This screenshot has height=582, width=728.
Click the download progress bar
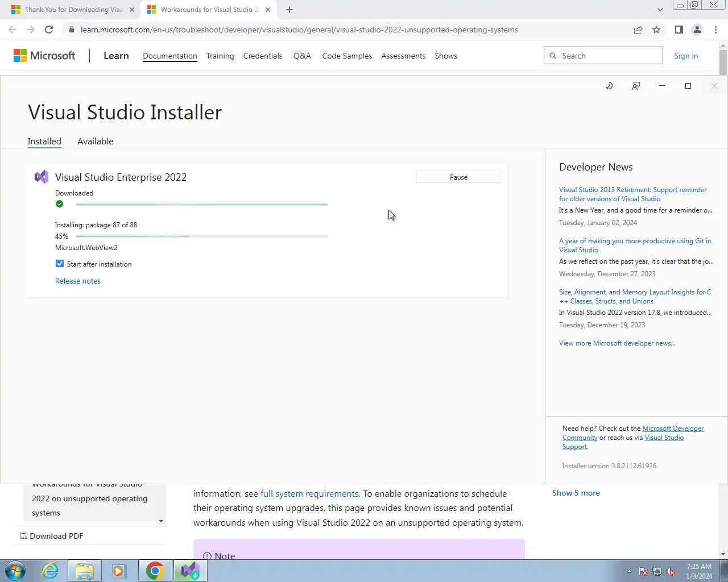point(201,204)
